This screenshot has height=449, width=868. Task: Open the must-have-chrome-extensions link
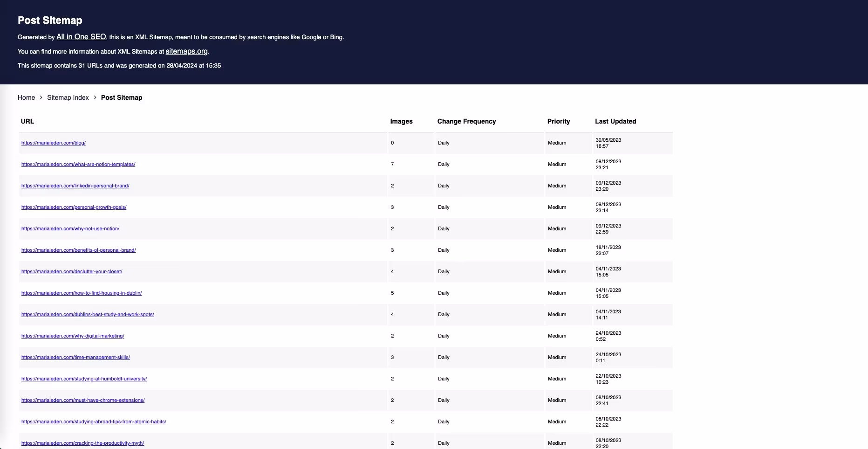click(83, 400)
